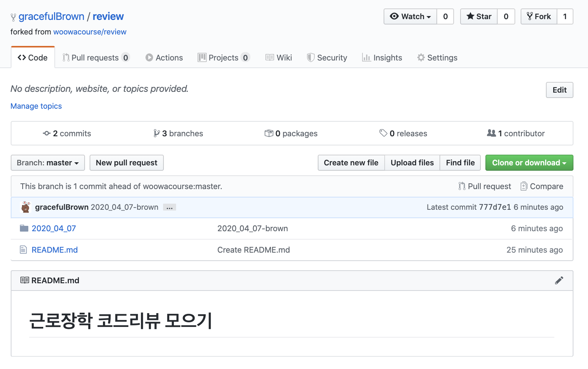Click Create new file button
This screenshot has height=369, width=588.
351,163
